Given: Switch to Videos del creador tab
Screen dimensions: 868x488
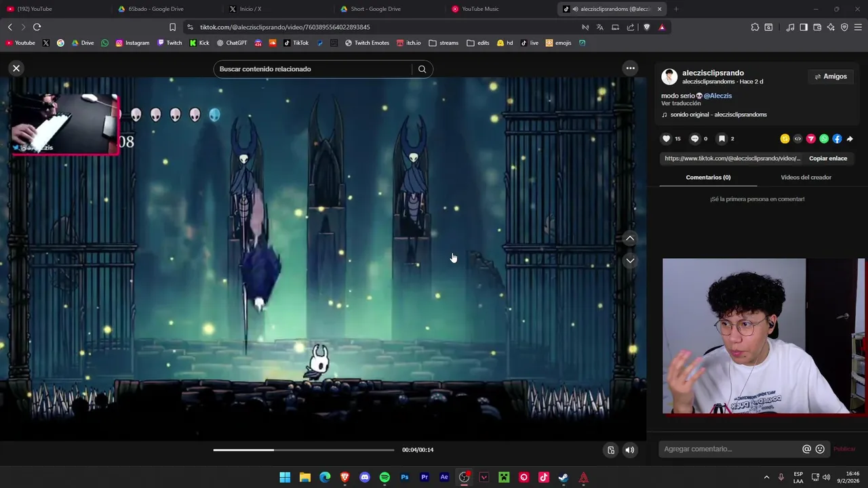Looking at the screenshot, I should click(806, 178).
